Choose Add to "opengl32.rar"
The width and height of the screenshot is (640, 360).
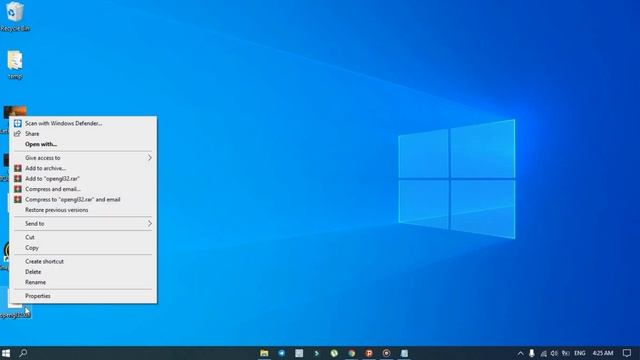coord(83,178)
